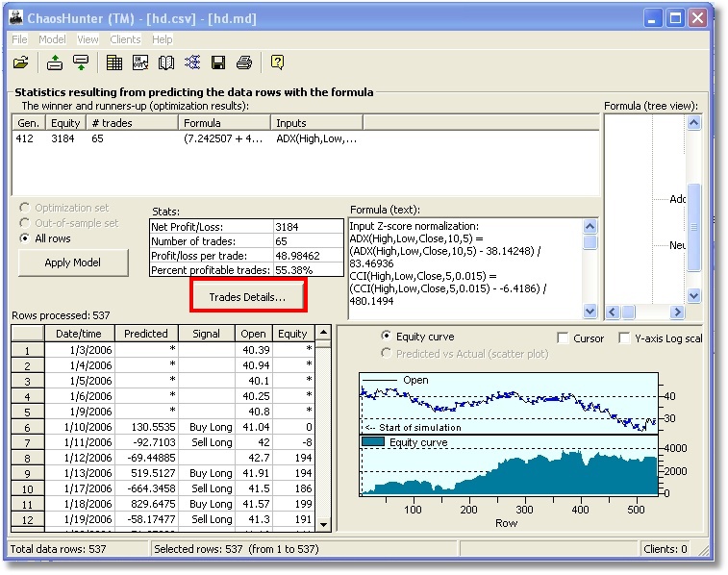This screenshot has height=575, width=728.
Task: Click Percent profitable trades value 55.38%
Action: tap(309, 270)
